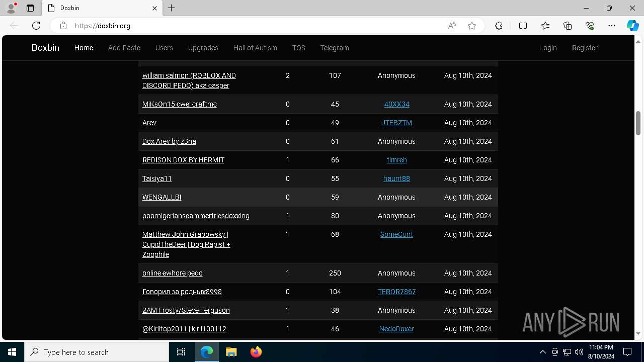The width and height of the screenshot is (644, 362).
Task: Open user profile 40XX34
Action: (x=396, y=104)
